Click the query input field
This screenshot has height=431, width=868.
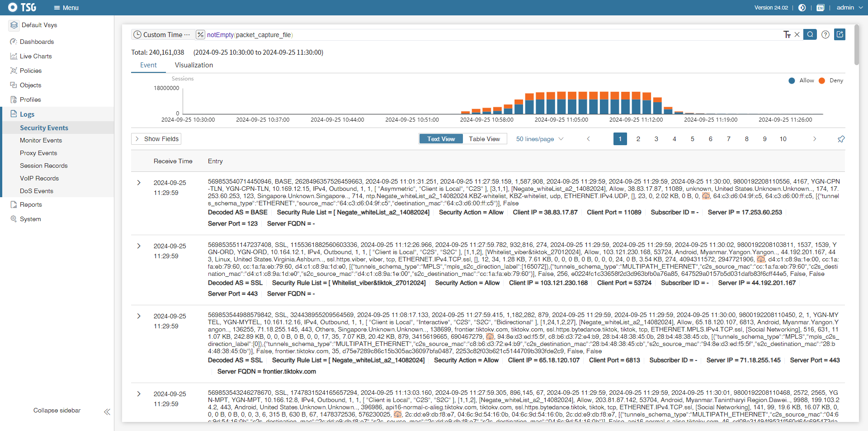click(452, 35)
